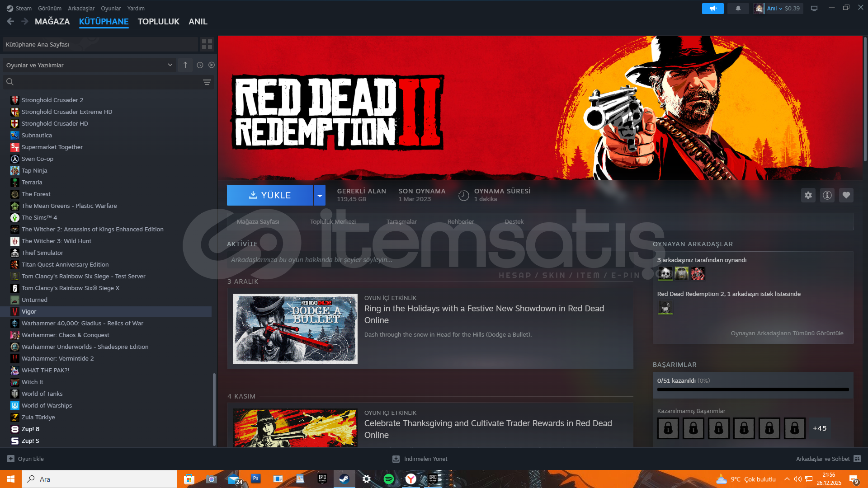Show game info icon
This screenshot has width=868, height=488.
click(827, 195)
